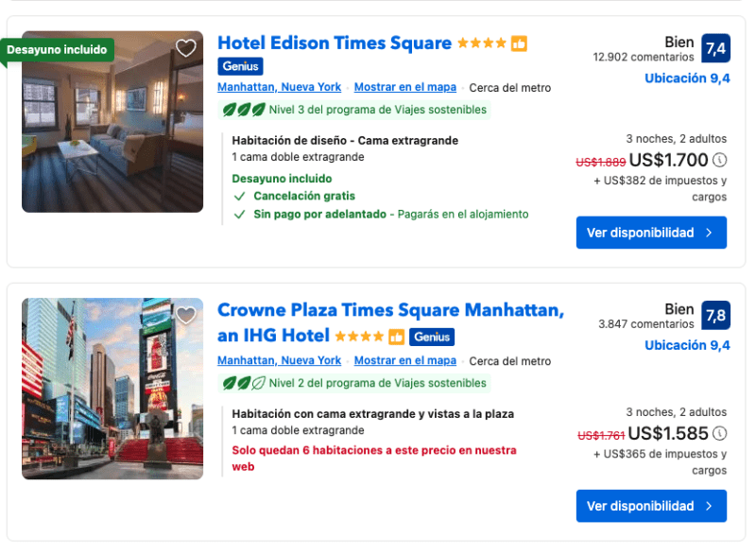Screen dimensions: 756x555
Task: Click info icon next to US$1.700 price
Action: 720,160
